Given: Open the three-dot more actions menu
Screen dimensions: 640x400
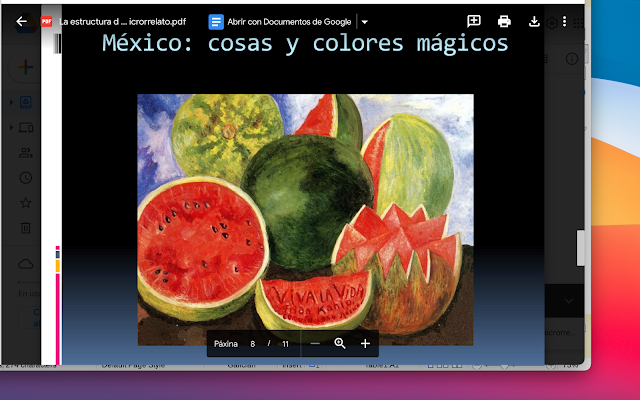Looking at the screenshot, I should 564,22.
